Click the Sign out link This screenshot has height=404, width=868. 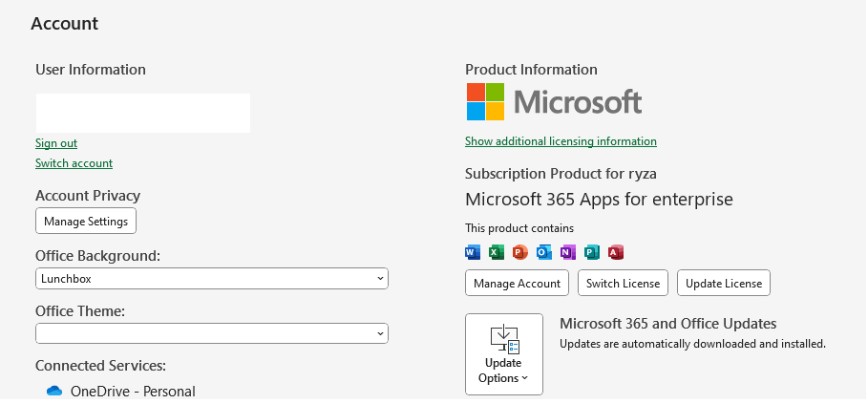(56, 143)
